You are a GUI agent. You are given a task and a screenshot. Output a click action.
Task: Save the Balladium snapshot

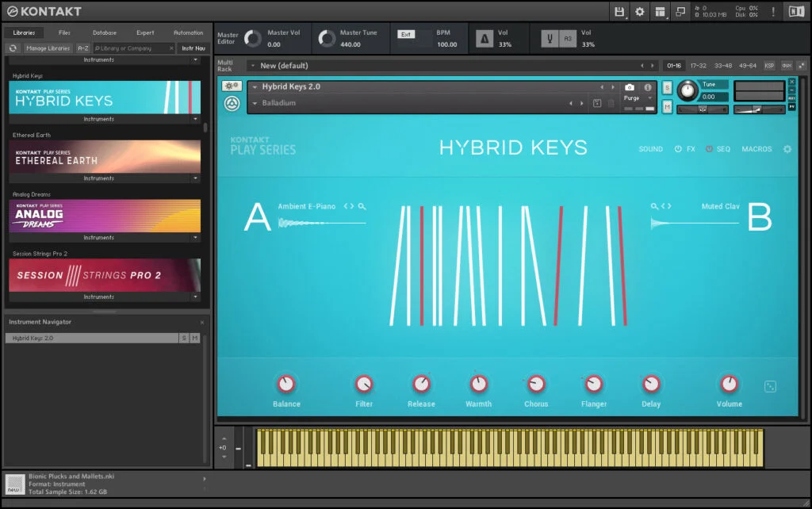point(597,103)
